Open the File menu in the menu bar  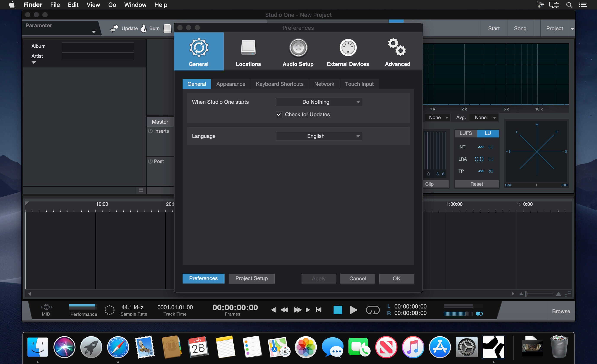click(x=55, y=5)
